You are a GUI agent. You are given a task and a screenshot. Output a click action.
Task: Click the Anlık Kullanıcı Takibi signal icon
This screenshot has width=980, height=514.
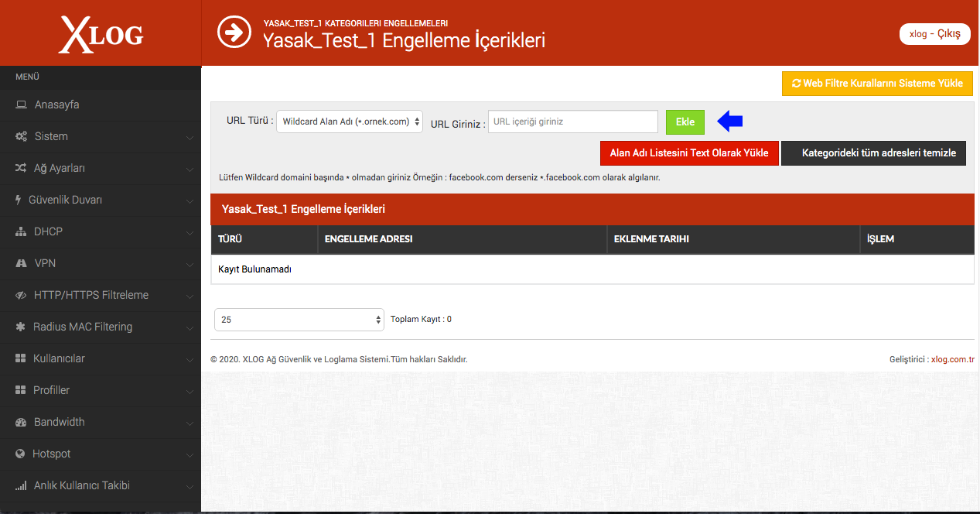(22, 486)
